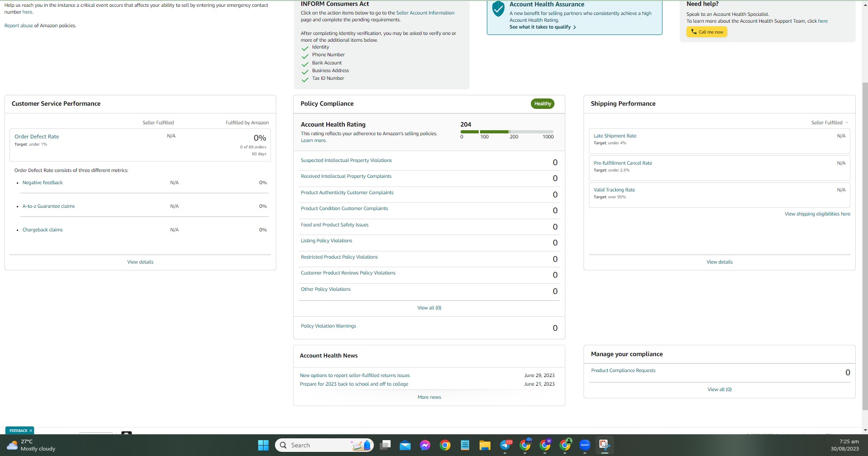Open Valid Tracking Rate metric
Viewport: 868px width, 456px height.
pos(614,190)
